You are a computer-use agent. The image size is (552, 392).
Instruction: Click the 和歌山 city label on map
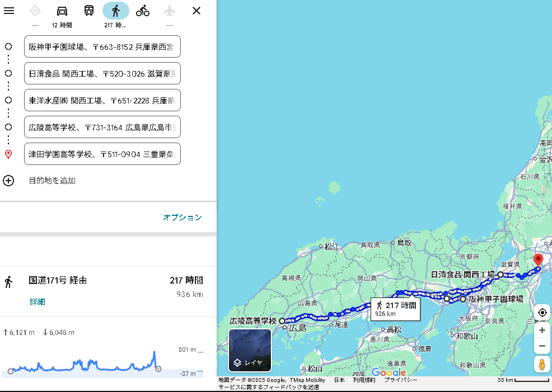467,336
